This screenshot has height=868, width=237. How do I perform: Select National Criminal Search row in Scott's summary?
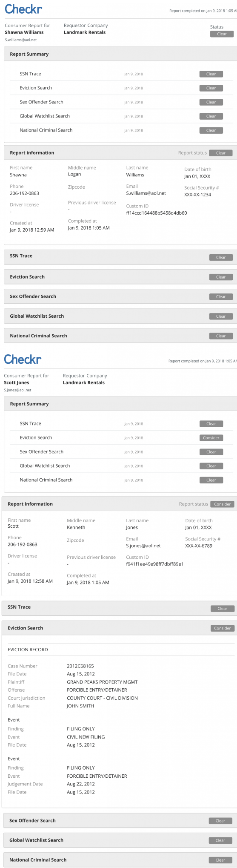tap(121, 480)
